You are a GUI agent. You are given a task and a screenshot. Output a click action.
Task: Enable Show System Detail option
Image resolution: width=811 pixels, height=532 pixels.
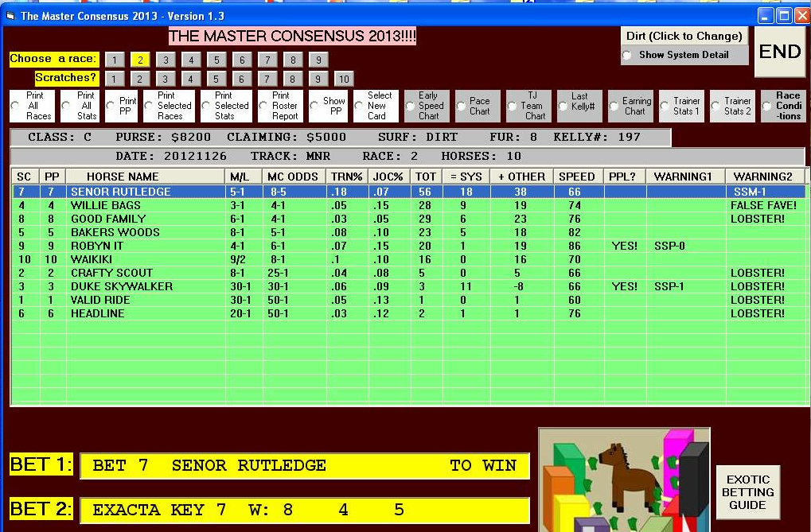[x=627, y=56]
